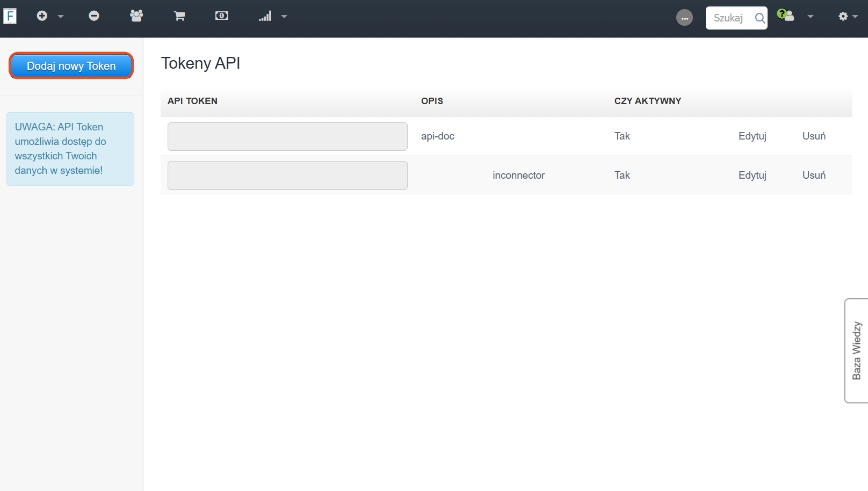868x491 pixels.
Task: Expand the dropdown arrow next to plus icon
Action: click(61, 17)
